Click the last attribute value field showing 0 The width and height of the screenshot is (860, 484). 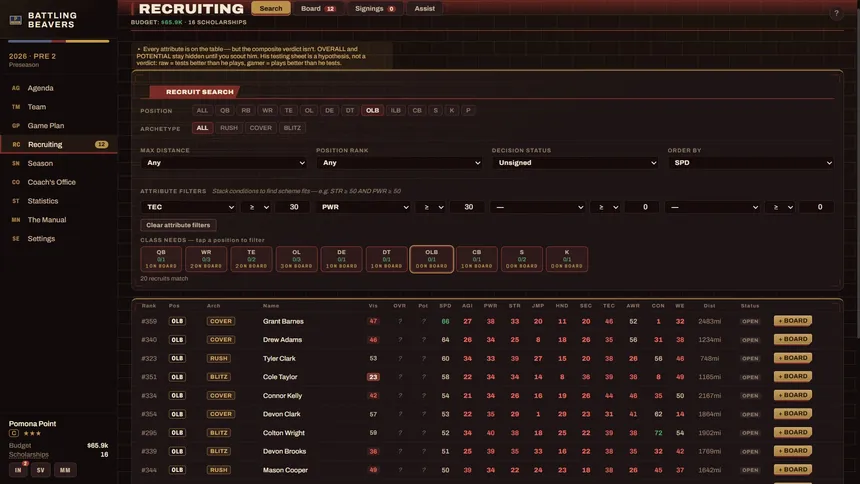(819, 207)
